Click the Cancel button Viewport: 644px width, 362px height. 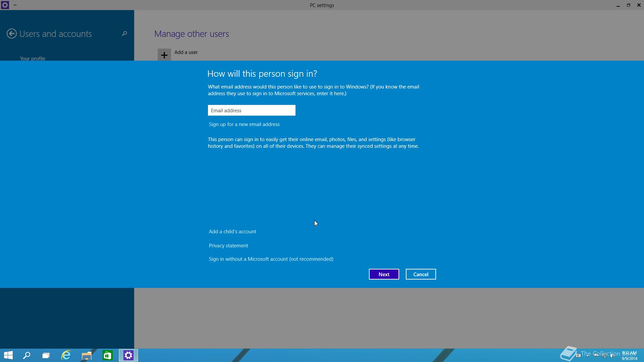click(421, 274)
